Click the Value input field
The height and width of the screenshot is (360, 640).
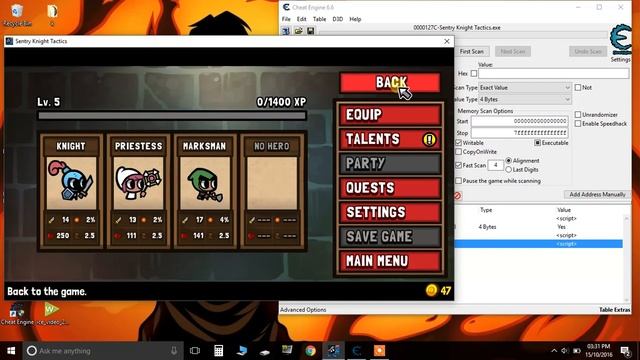pos(553,74)
